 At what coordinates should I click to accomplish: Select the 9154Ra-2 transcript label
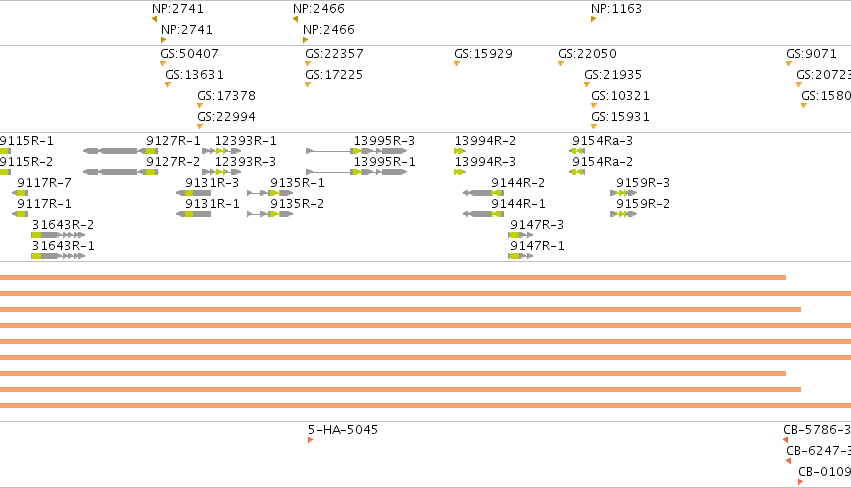tap(602, 162)
